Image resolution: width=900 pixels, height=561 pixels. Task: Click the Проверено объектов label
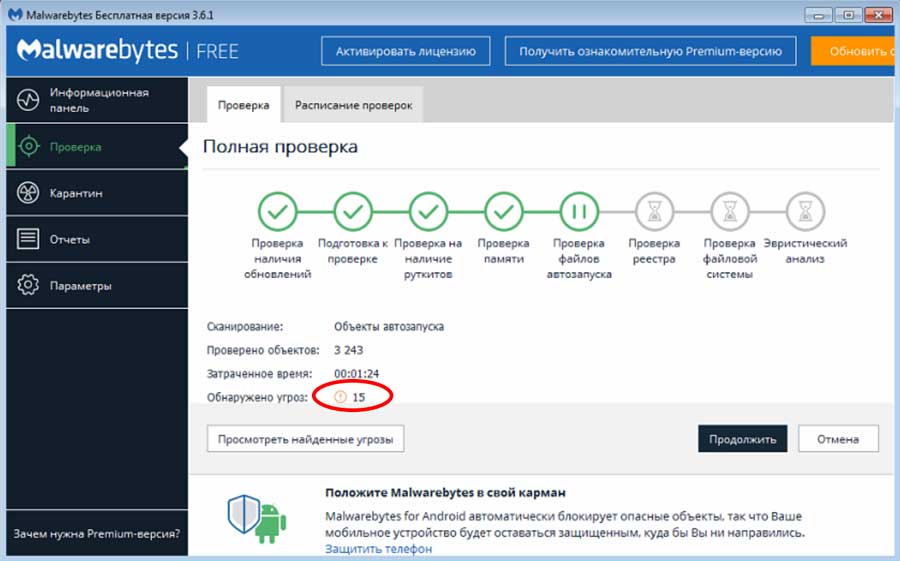[263, 350]
